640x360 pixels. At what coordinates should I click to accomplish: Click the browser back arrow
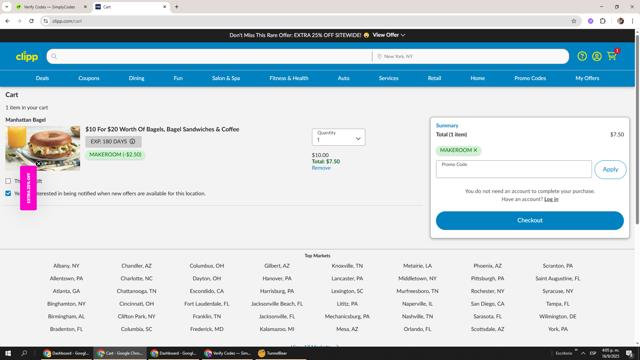tap(8, 21)
